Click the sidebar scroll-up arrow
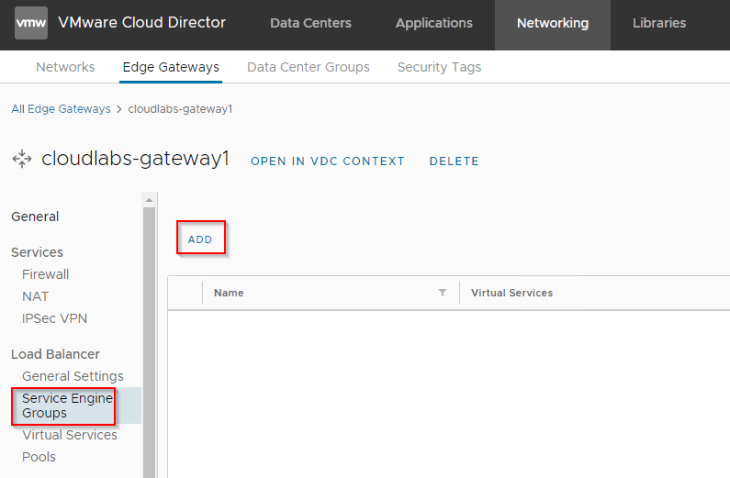 click(149, 200)
